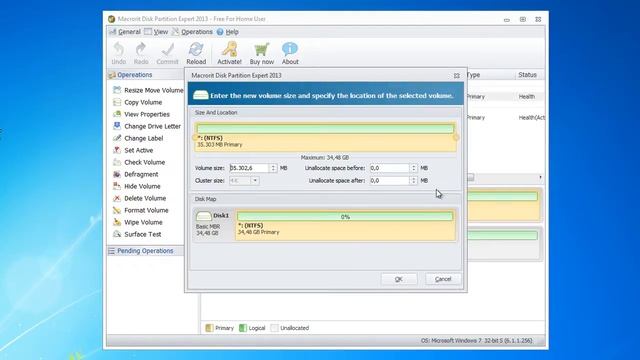Click the Basic MBR disk label
Image resolution: width=640 pixels, height=360 pixels.
click(x=208, y=227)
